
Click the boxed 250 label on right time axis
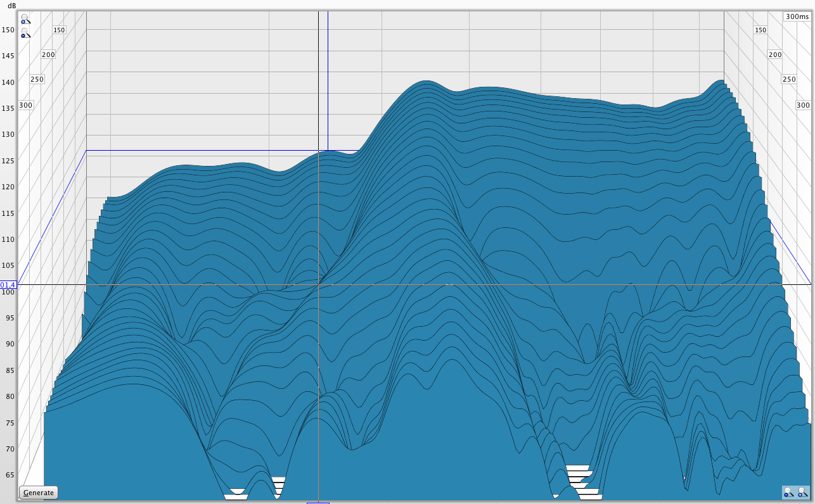coord(789,79)
